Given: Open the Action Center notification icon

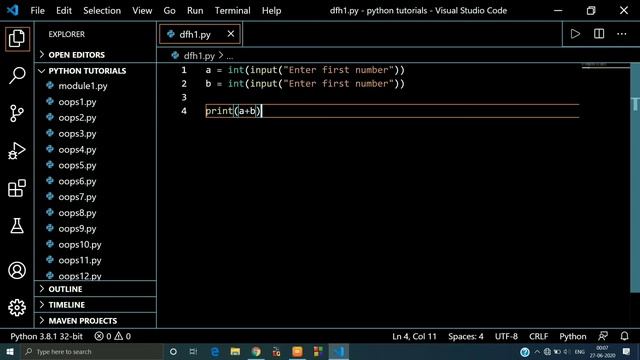Looking at the screenshot, I should click(627, 351).
